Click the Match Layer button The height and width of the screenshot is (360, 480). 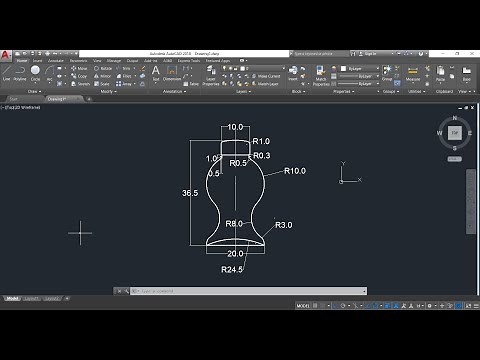(x=265, y=84)
